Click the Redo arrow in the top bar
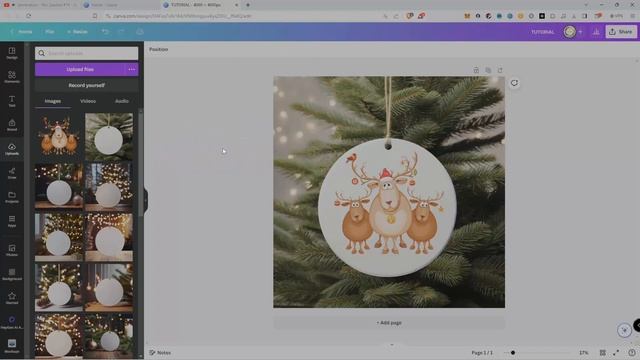The width and height of the screenshot is (640, 360). [x=121, y=31]
